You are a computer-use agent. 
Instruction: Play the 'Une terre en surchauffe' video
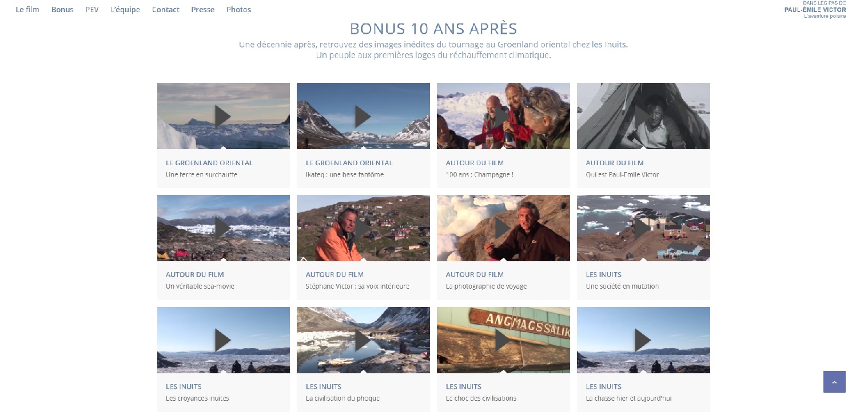(x=223, y=117)
